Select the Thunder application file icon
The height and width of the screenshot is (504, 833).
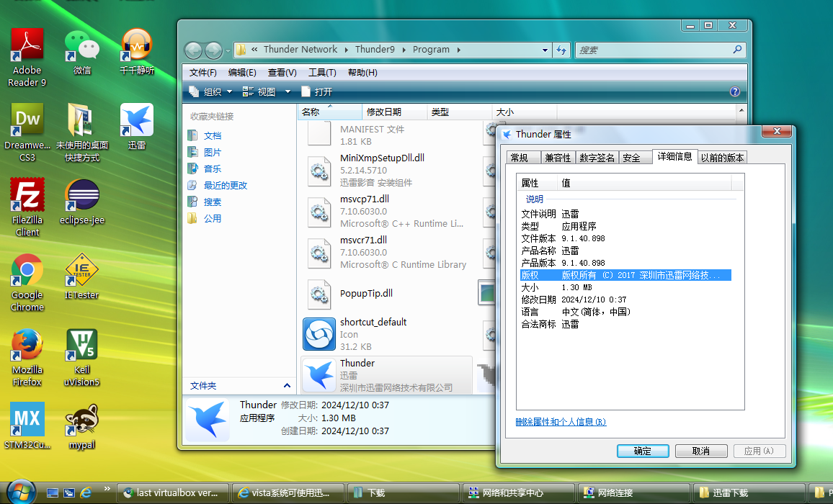click(319, 375)
